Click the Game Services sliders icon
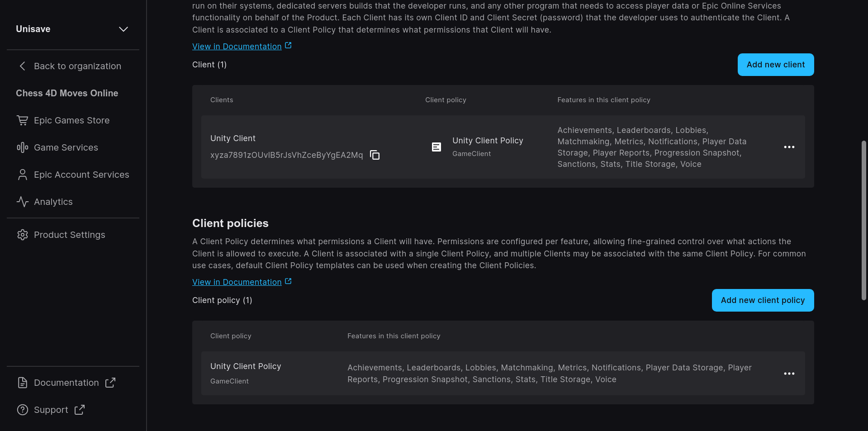Image resolution: width=868 pixels, height=431 pixels. 22,147
